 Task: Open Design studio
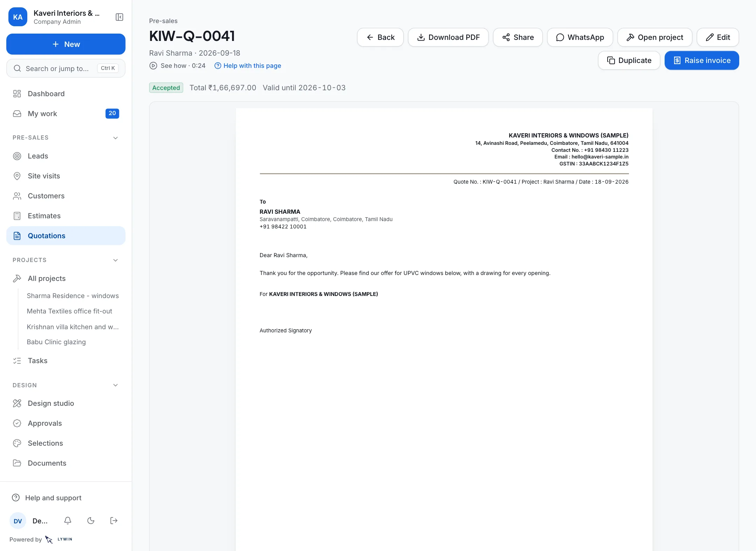pos(66,403)
